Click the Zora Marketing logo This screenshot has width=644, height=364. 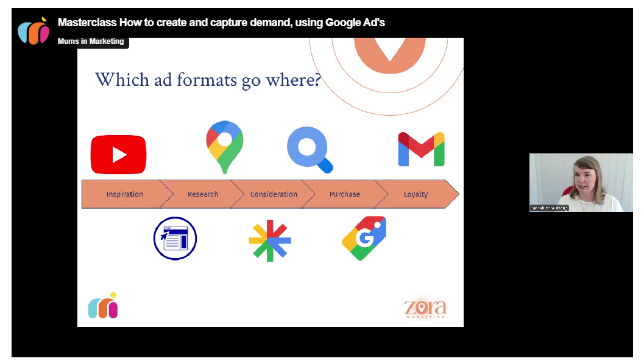click(425, 309)
